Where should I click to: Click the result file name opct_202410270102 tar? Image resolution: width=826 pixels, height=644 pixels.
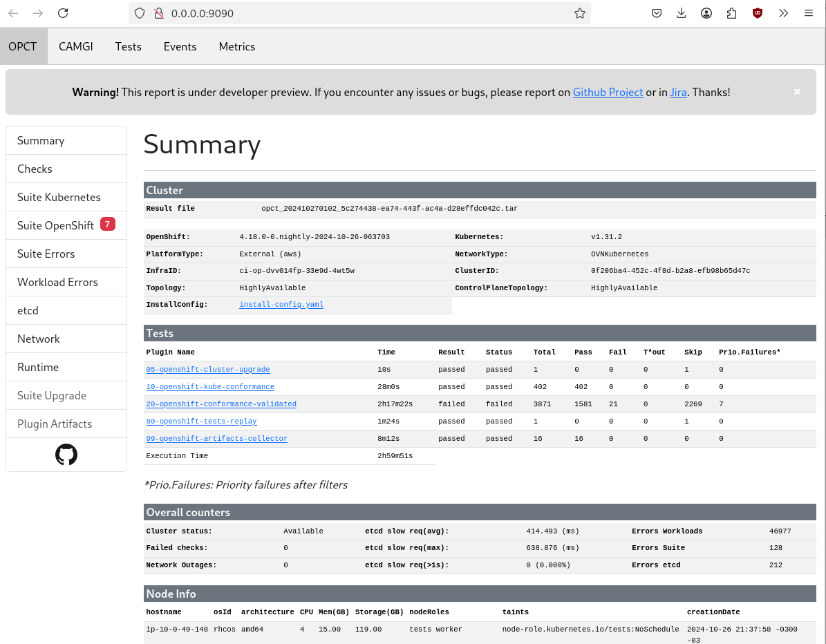click(x=389, y=209)
